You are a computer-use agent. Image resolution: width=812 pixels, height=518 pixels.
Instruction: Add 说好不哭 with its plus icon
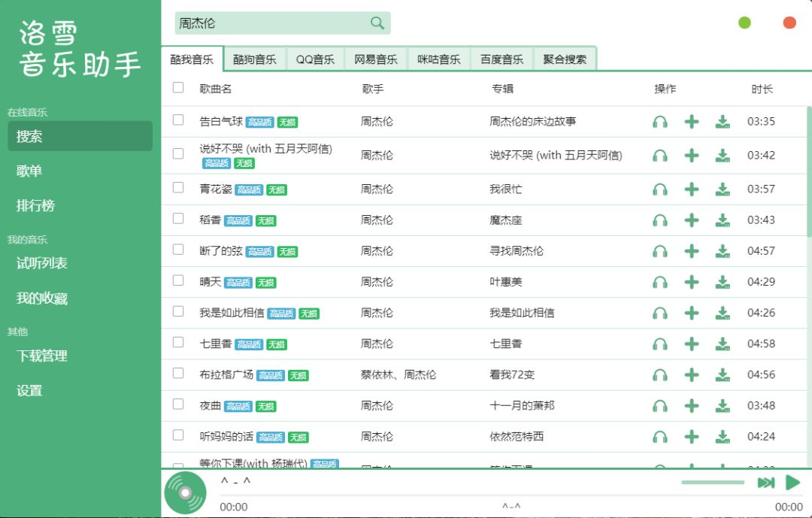coord(692,156)
